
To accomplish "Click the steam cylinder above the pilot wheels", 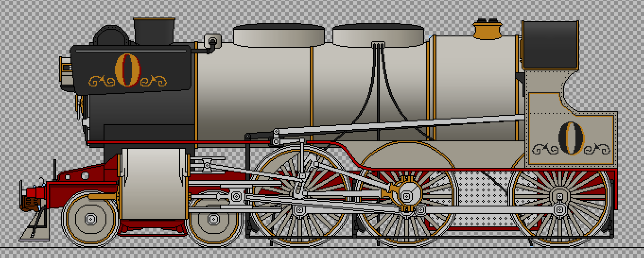I will (154, 184).
